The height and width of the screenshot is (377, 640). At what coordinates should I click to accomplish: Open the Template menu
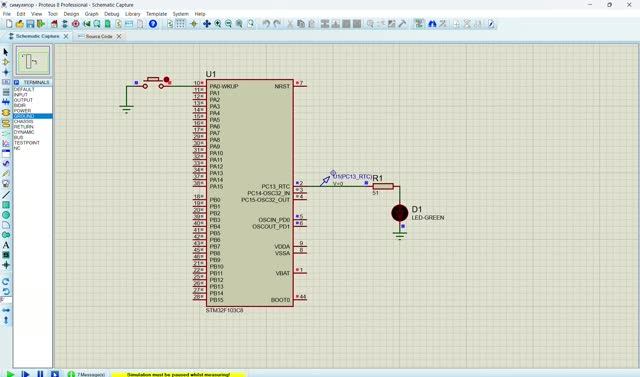pos(156,14)
